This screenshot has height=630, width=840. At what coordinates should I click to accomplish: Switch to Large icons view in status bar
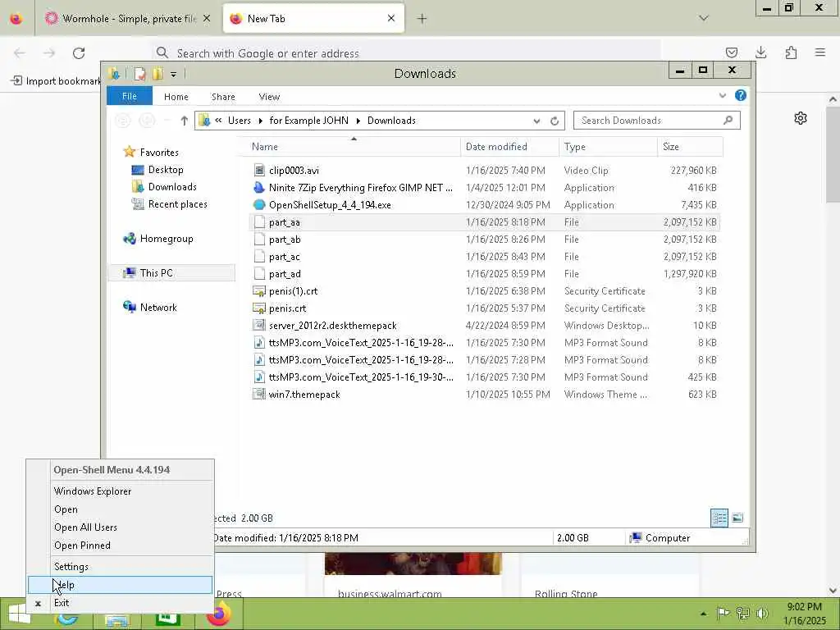pyautogui.click(x=737, y=518)
